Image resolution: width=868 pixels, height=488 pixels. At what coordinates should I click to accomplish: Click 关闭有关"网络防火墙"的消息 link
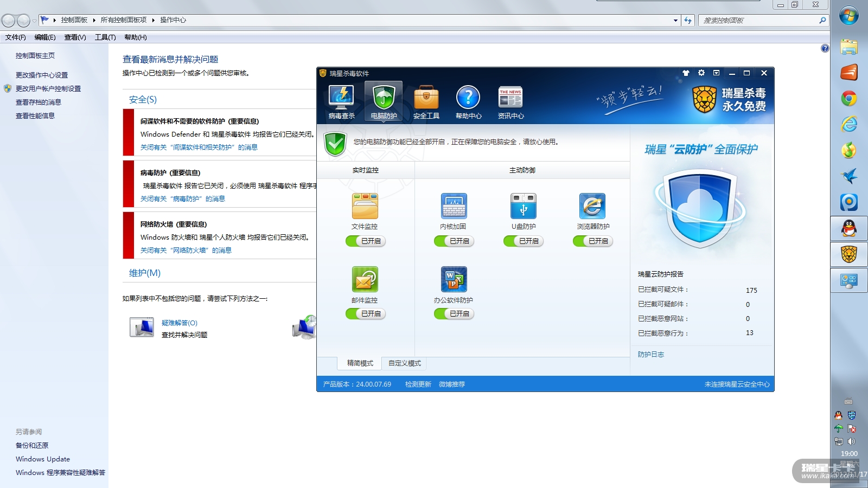click(186, 250)
